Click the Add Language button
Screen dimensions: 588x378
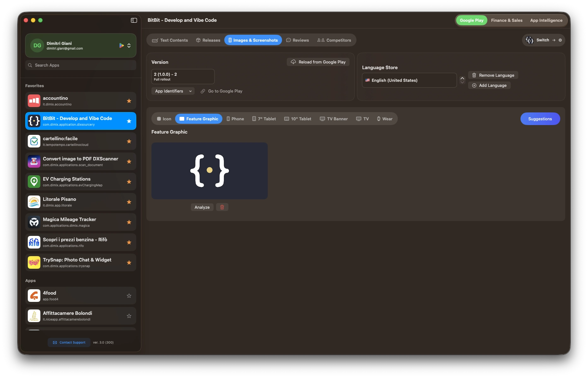coord(489,85)
